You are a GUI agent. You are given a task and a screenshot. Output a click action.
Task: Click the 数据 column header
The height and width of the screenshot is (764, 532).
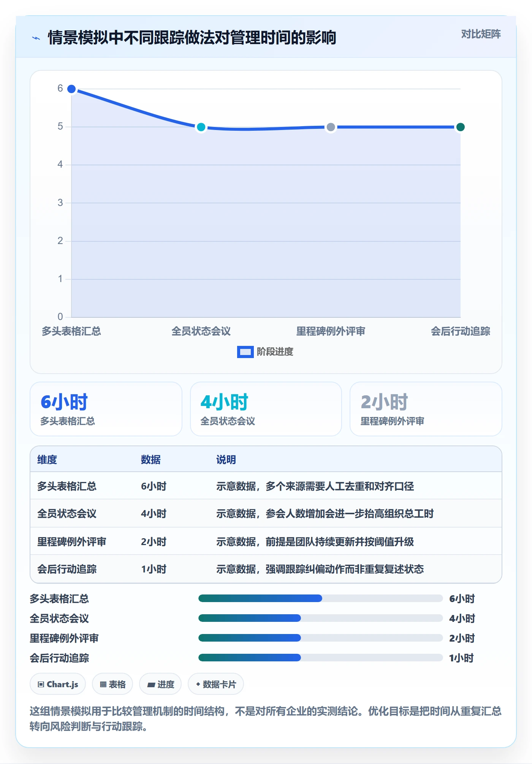tap(151, 460)
